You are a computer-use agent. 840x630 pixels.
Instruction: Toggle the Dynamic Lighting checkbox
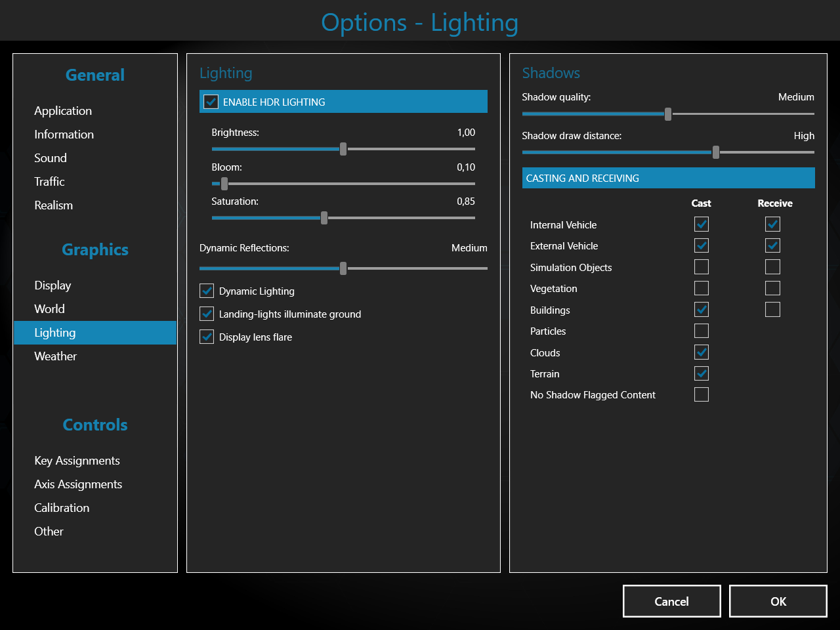(x=207, y=291)
